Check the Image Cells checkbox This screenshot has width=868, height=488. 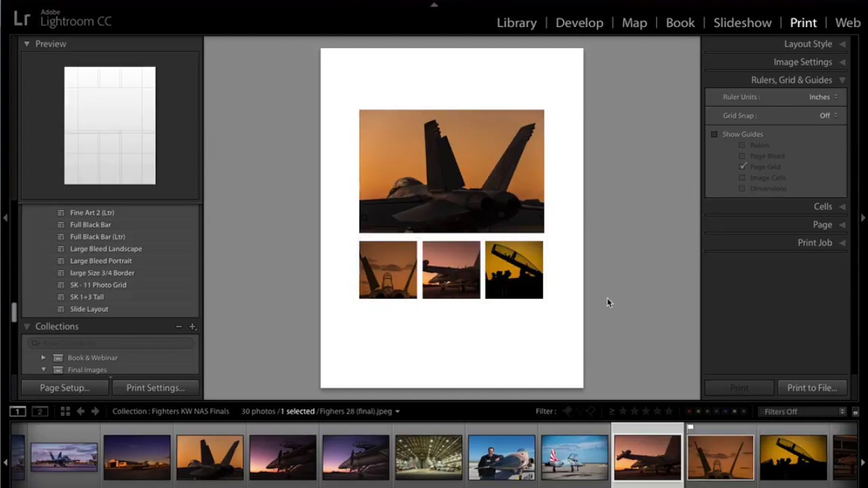pos(742,178)
